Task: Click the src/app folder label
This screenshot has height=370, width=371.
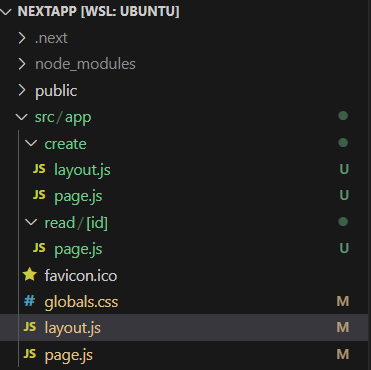Action: 63,118
